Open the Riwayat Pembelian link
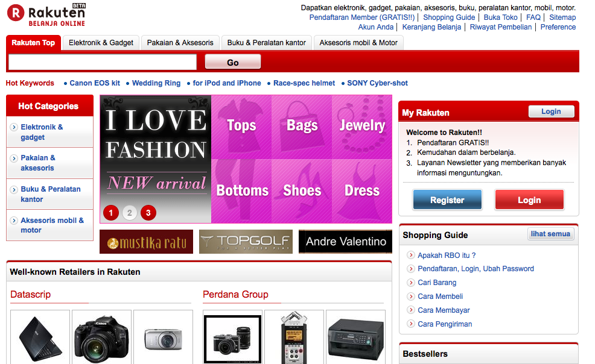This screenshot has height=364, width=595. (x=501, y=27)
